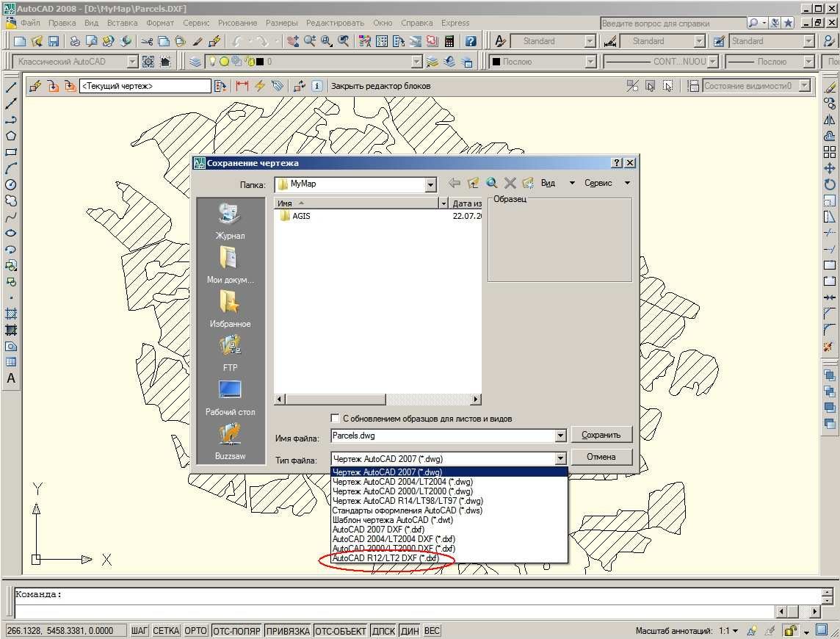Image resolution: width=840 pixels, height=639 pixels.
Task: Click the Отмена button
Action: [601, 457]
